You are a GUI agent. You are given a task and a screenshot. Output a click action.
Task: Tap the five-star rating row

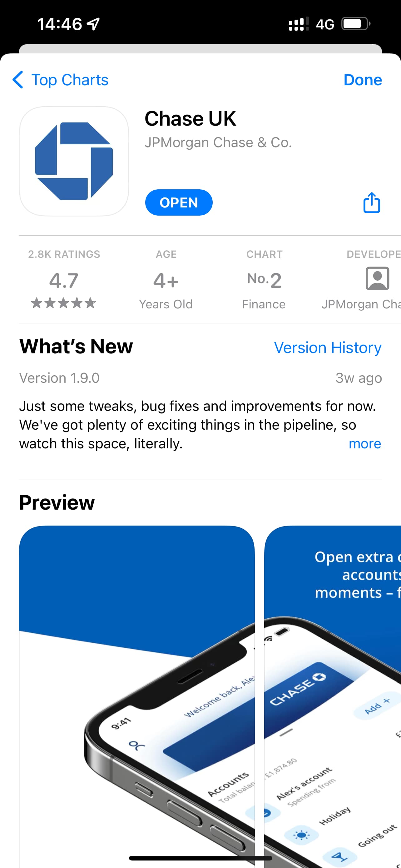(64, 303)
